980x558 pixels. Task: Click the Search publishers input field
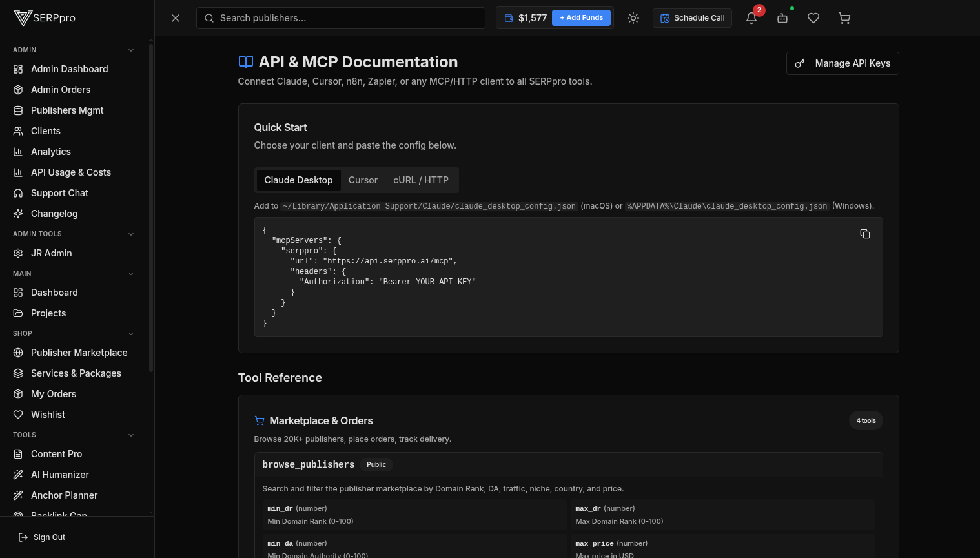pos(341,18)
